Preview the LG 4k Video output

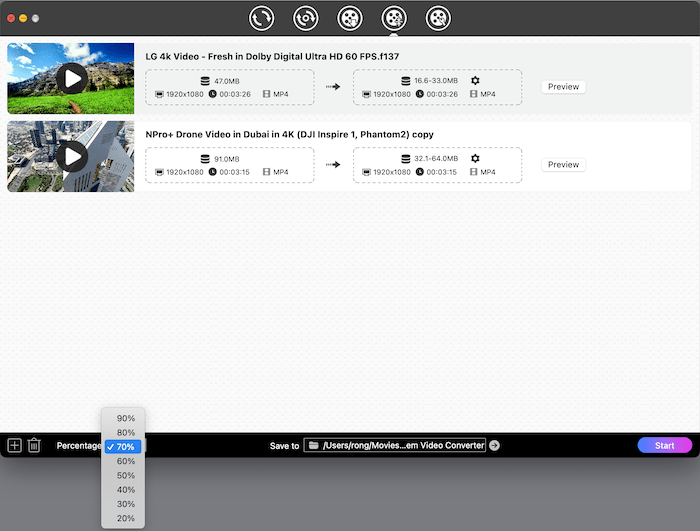tap(563, 87)
